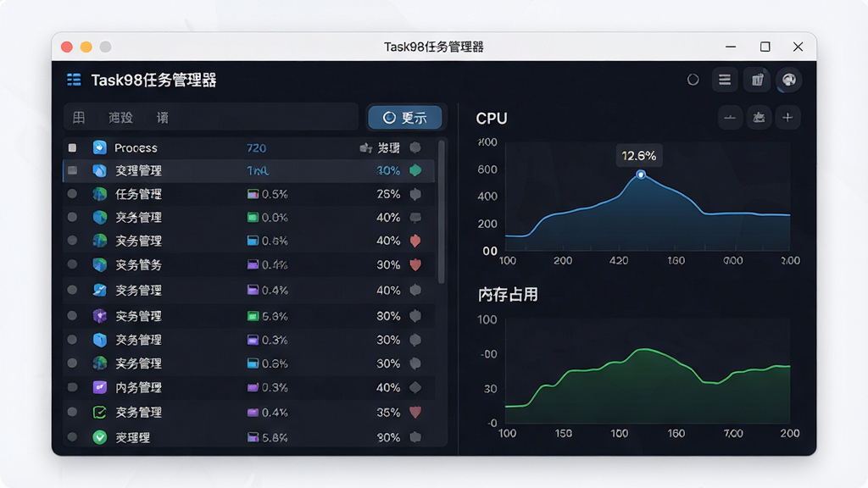Click the trash can icon in the header

(x=757, y=80)
